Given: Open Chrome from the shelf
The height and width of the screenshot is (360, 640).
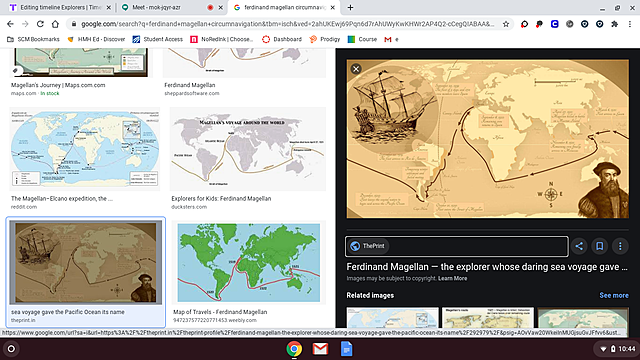Looking at the screenshot, I should pyautogui.click(x=294, y=349).
